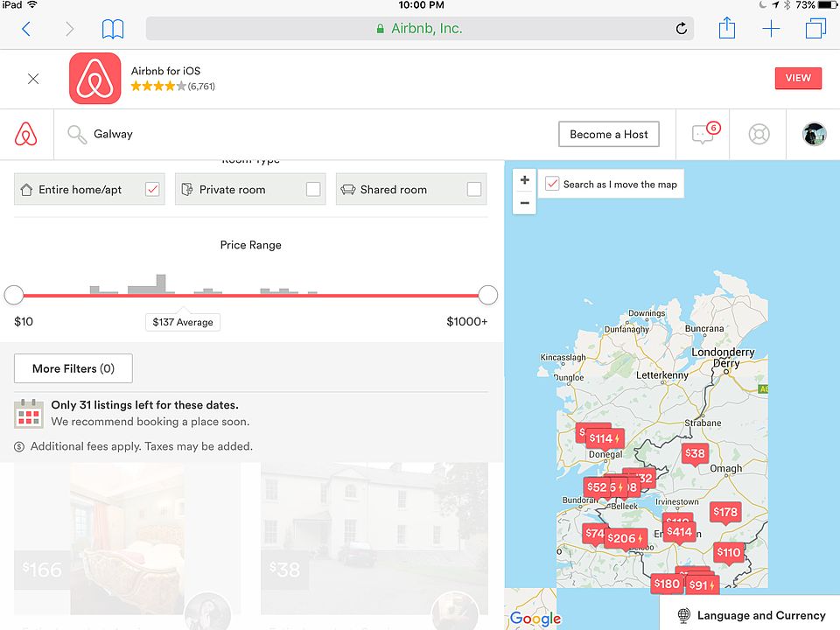Zoom in on the map
The image size is (840, 630).
[524, 180]
